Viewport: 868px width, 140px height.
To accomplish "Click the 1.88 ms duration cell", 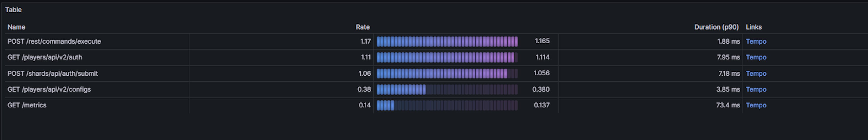I will tap(728, 41).
